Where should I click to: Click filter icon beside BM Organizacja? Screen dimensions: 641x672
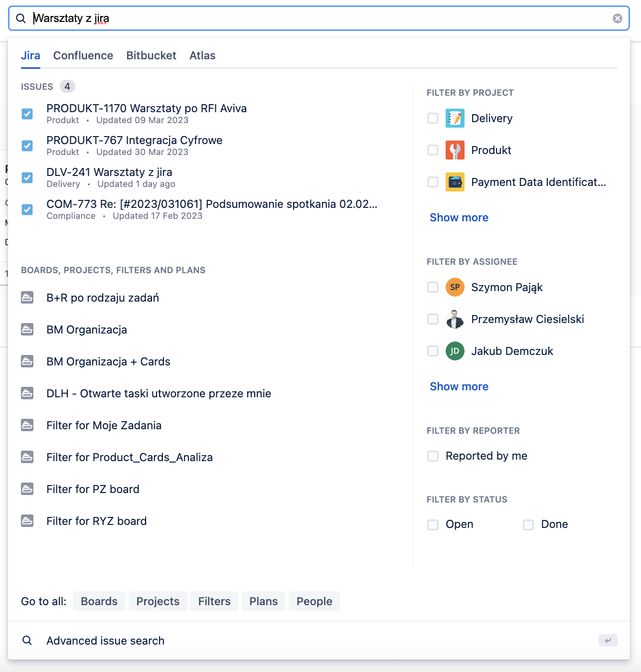coord(27,330)
